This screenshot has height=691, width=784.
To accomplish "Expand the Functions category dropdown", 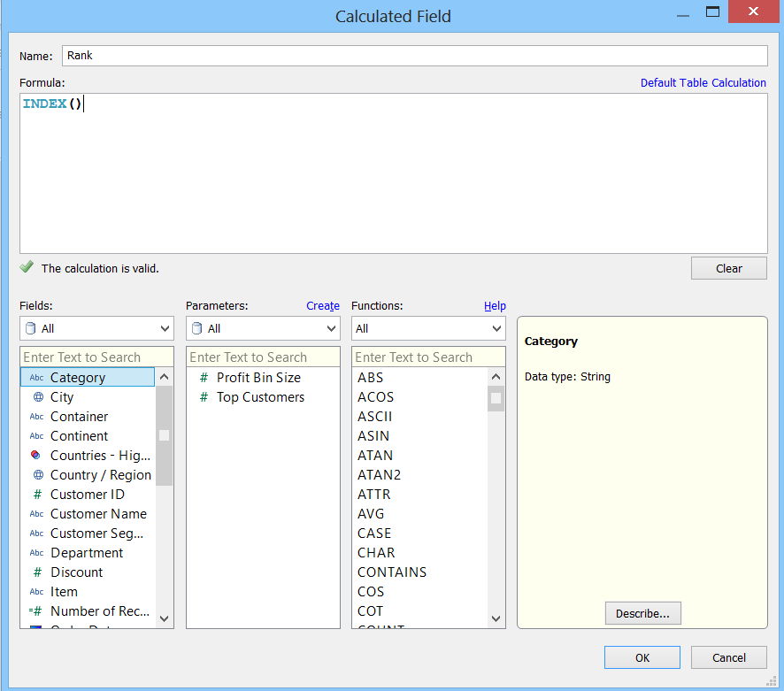I will (x=428, y=328).
